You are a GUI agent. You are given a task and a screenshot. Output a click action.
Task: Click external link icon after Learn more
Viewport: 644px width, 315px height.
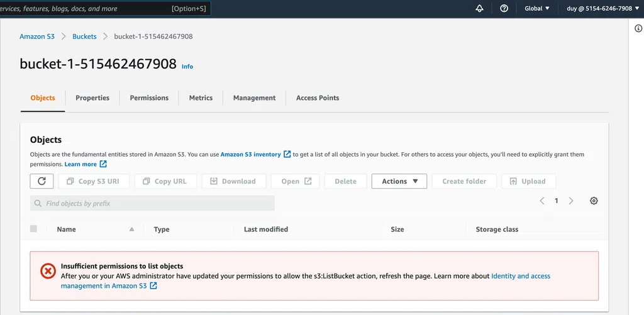click(103, 164)
